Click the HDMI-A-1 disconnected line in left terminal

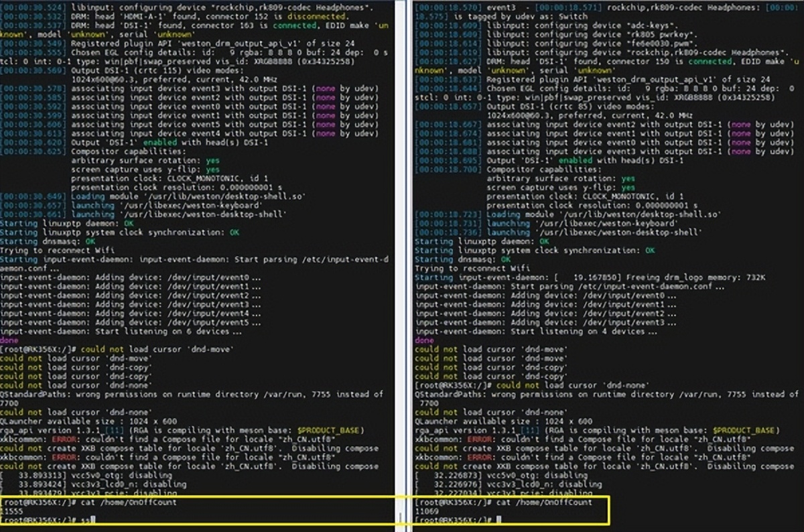point(174,16)
